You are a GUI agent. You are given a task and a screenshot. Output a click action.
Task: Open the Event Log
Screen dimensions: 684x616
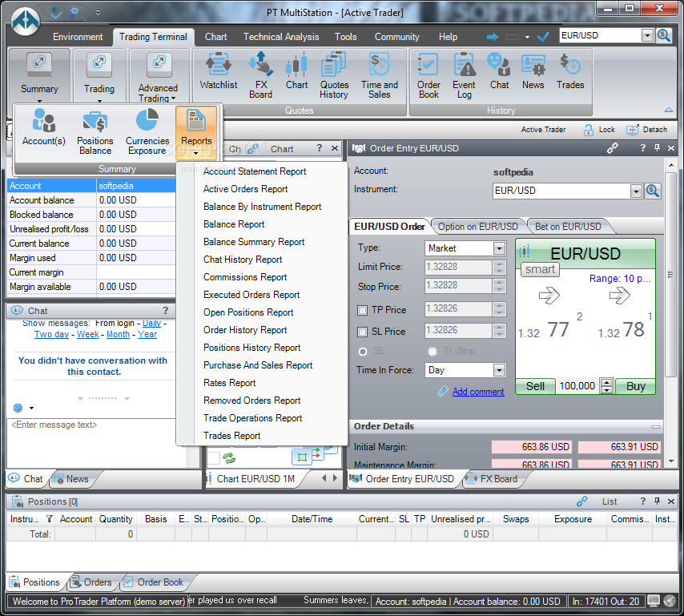pos(465,75)
